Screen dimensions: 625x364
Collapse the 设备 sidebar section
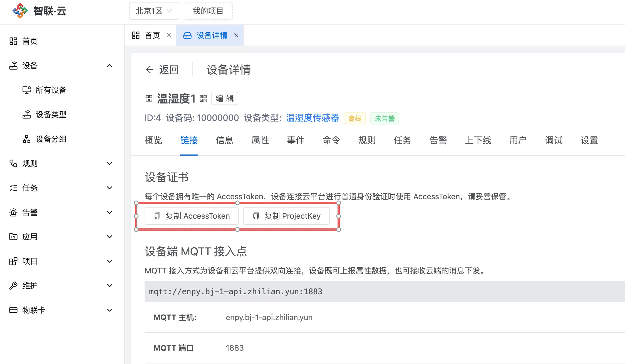pos(110,66)
